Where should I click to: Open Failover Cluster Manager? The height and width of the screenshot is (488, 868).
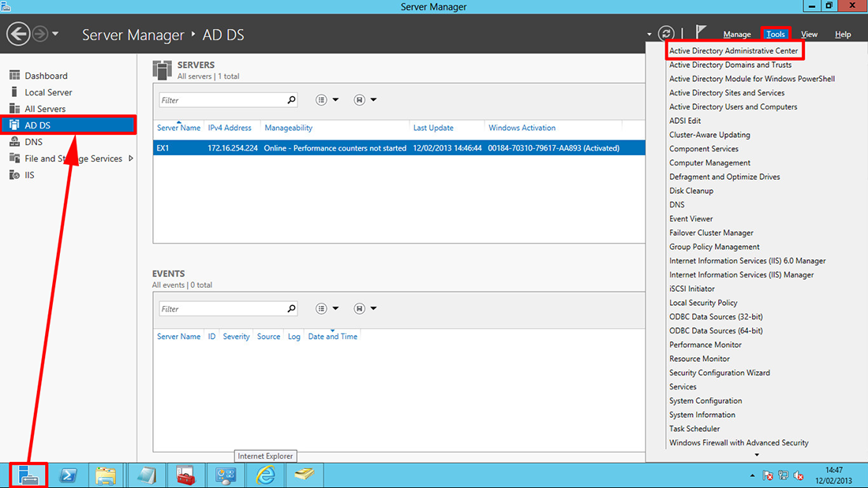(x=711, y=233)
